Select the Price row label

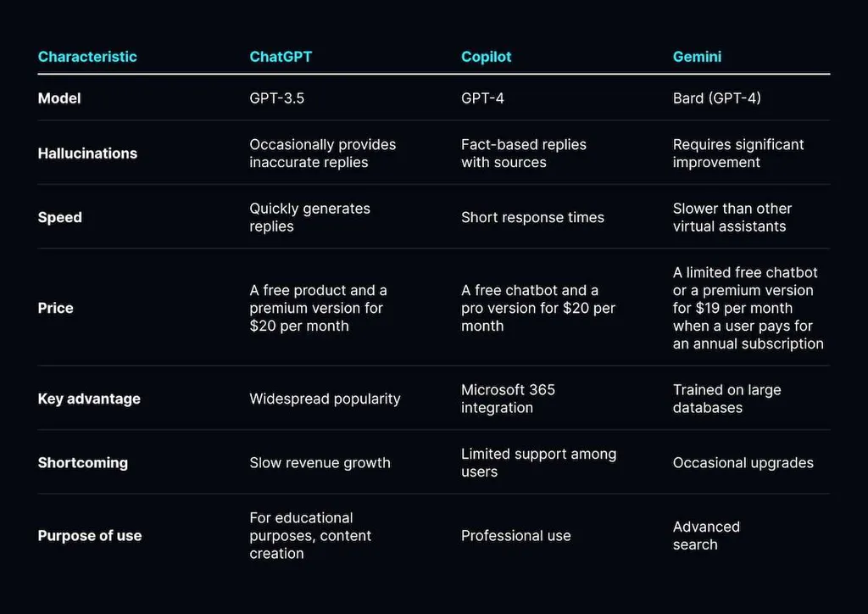(x=55, y=308)
